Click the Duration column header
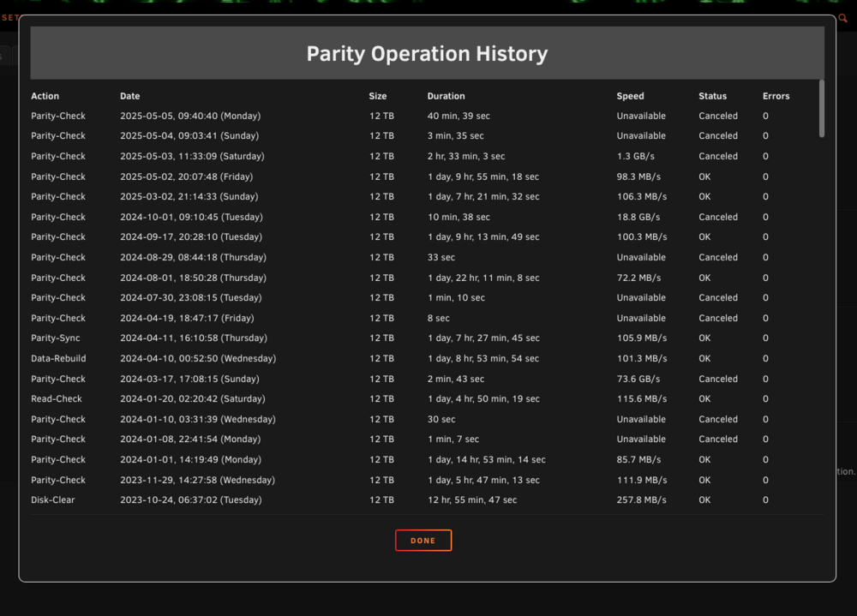 click(446, 96)
